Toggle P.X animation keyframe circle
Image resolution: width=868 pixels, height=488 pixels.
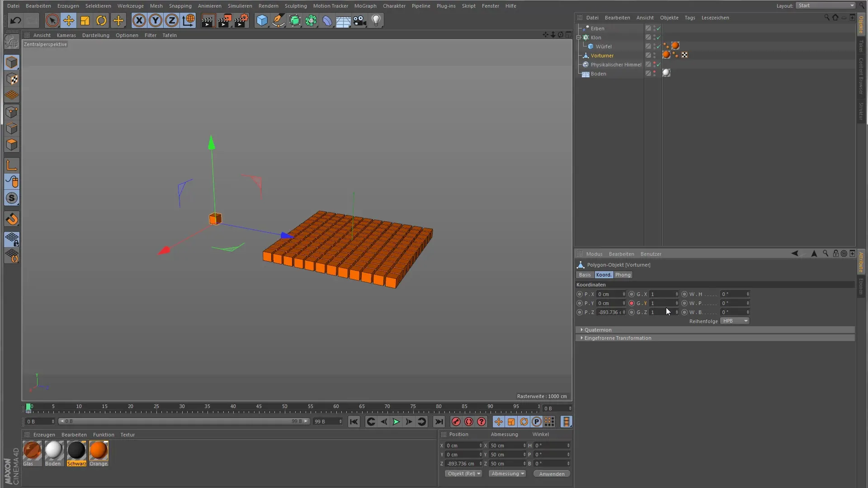point(580,294)
